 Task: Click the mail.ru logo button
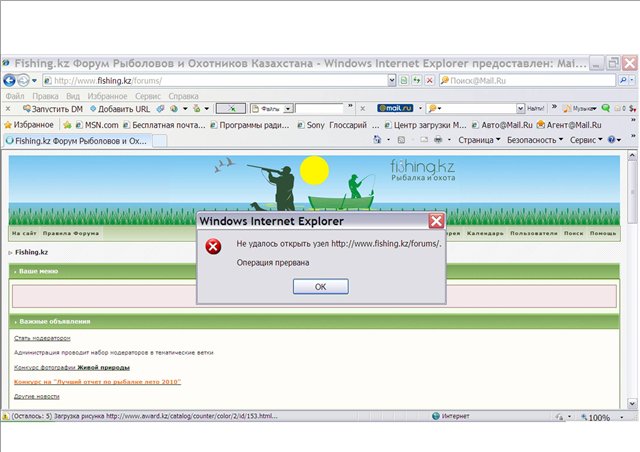click(395, 108)
